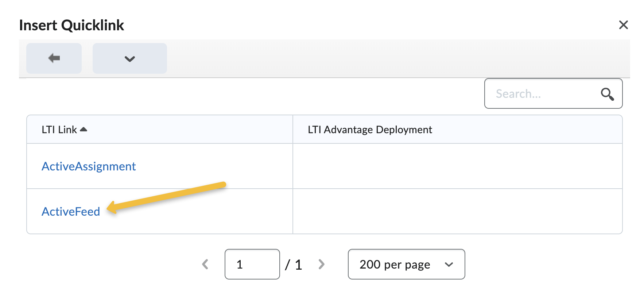Screen dimensions: 644x289
Task: Click LTI Advantage Deployment column header
Action: click(370, 130)
